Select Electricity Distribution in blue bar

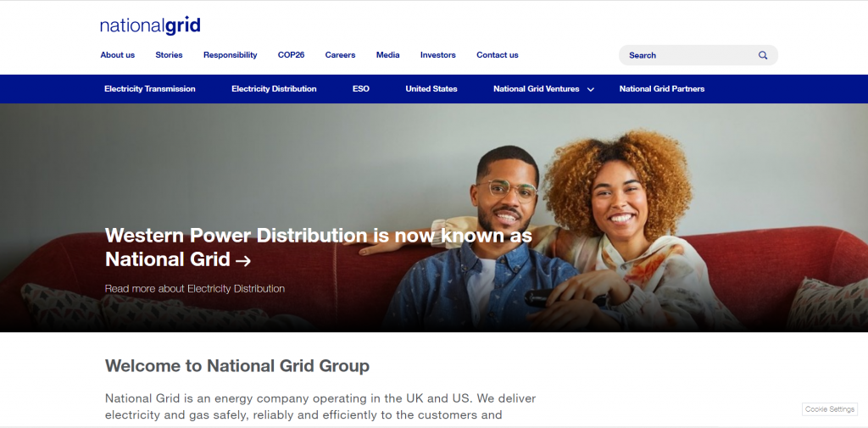(x=274, y=89)
